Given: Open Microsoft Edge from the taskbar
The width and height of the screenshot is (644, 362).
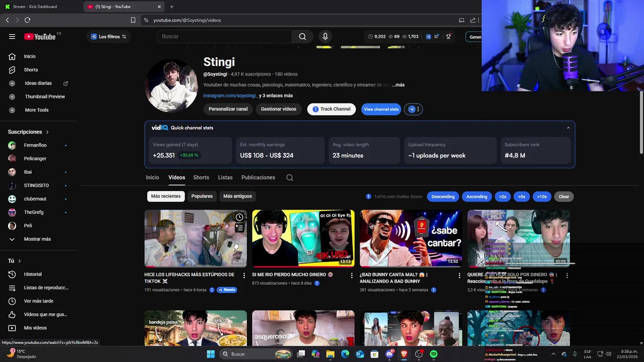Looking at the screenshot, I should (x=345, y=354).
